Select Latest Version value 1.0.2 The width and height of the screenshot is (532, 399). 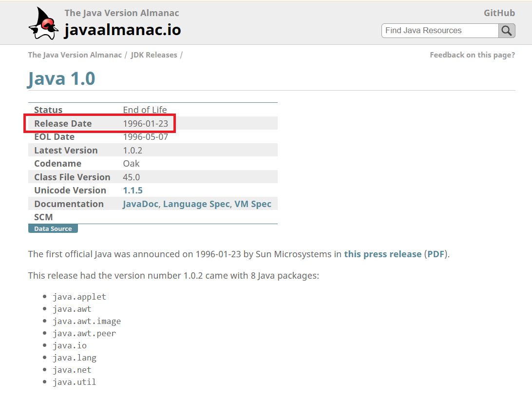[x=133, y=151]
